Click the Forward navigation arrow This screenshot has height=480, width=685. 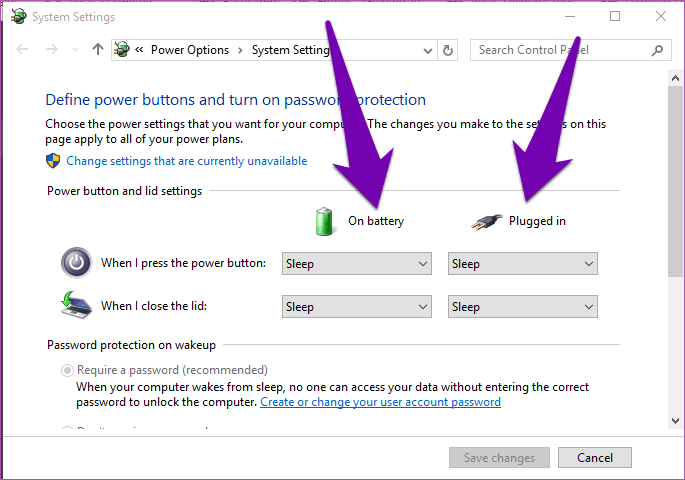[x=52, y=49]
